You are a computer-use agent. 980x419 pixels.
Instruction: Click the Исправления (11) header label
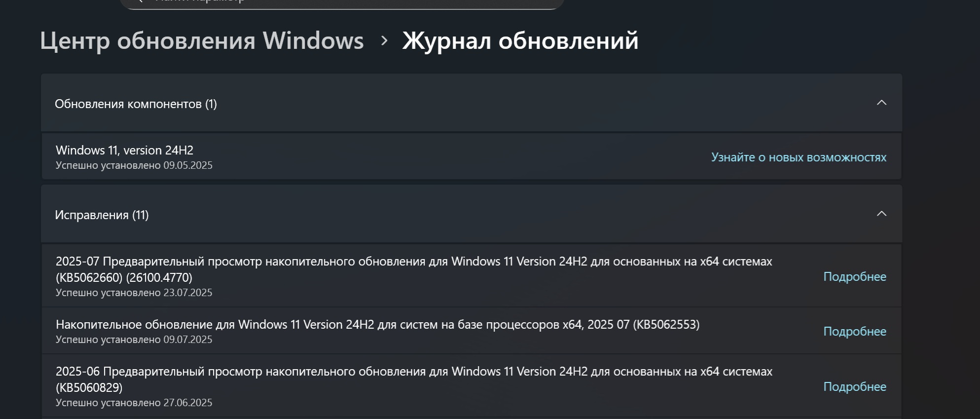(x=102, y=215)
